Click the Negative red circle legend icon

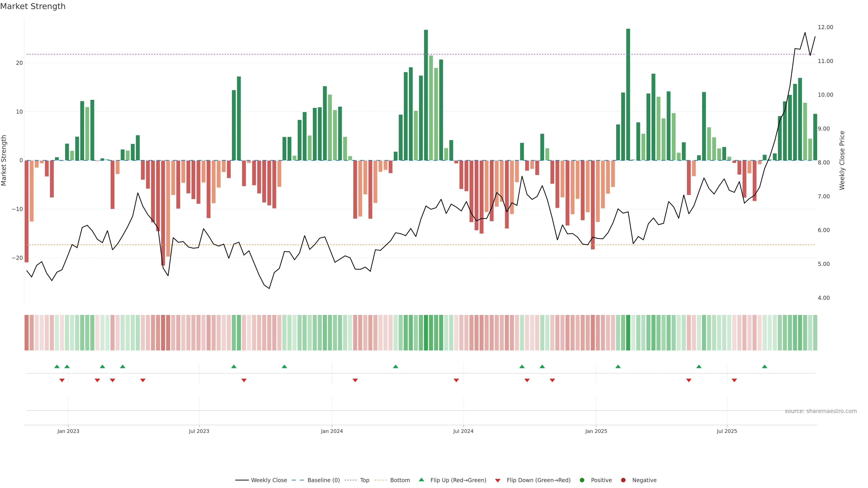click(623, 480)
